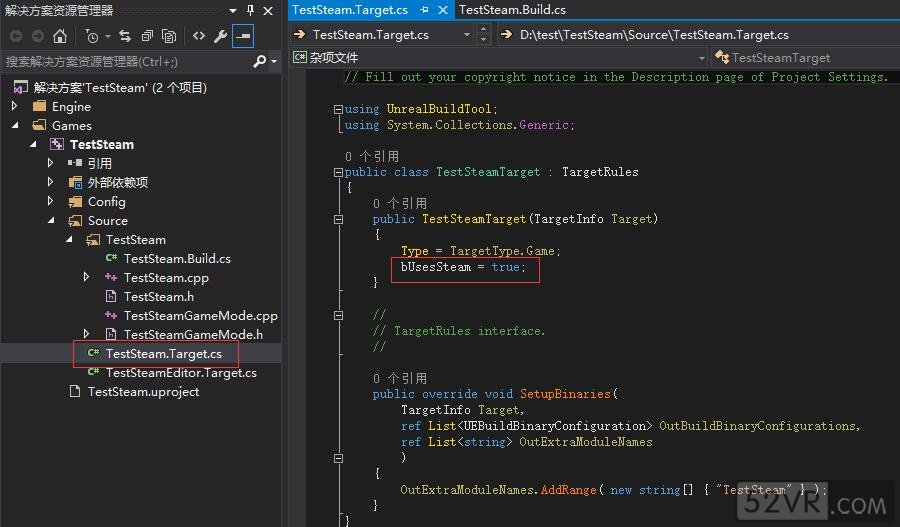
Task: Click the auto-hide pin on Solution Explorer
Action: click(x=250, y=10)
